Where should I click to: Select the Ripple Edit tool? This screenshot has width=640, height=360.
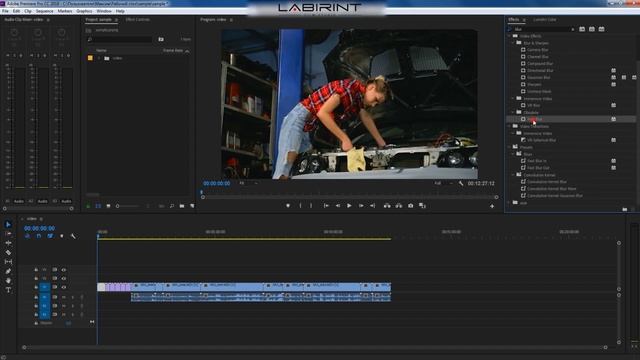(8, 243)
